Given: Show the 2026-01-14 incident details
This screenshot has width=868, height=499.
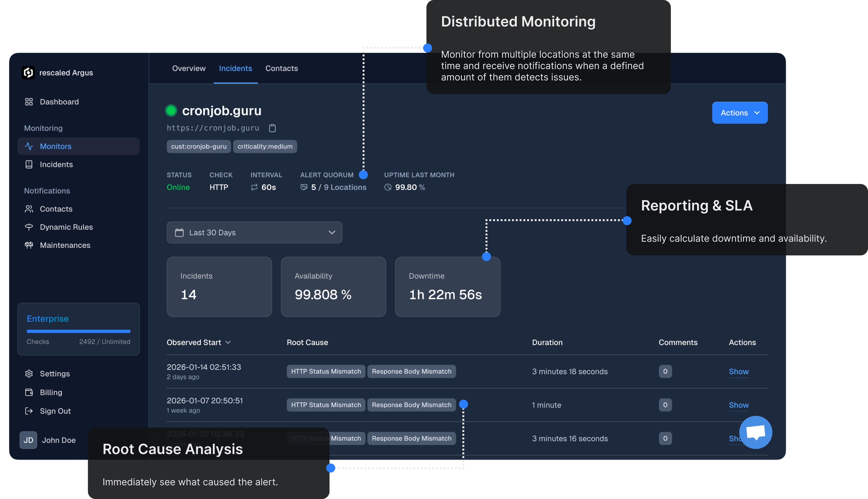Looking at the screenshot, I should pyautogui.click(x=738, y=372).
